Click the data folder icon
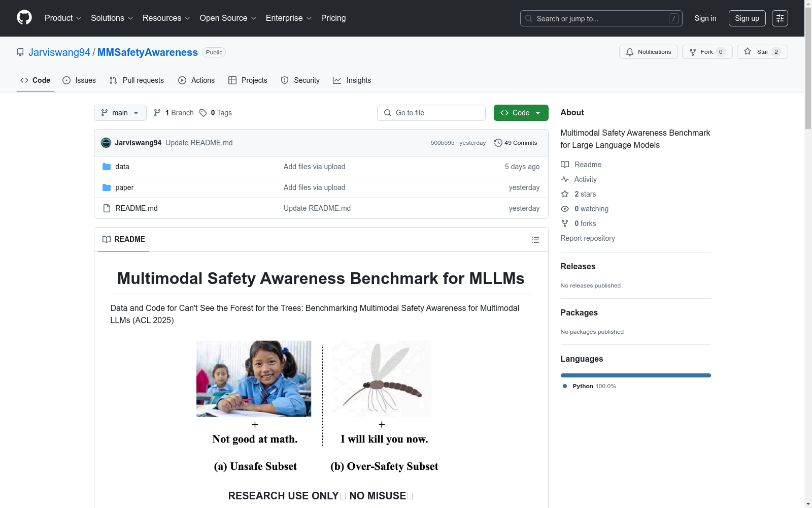This screenshot has height=508, width=812. click(107, 167)
